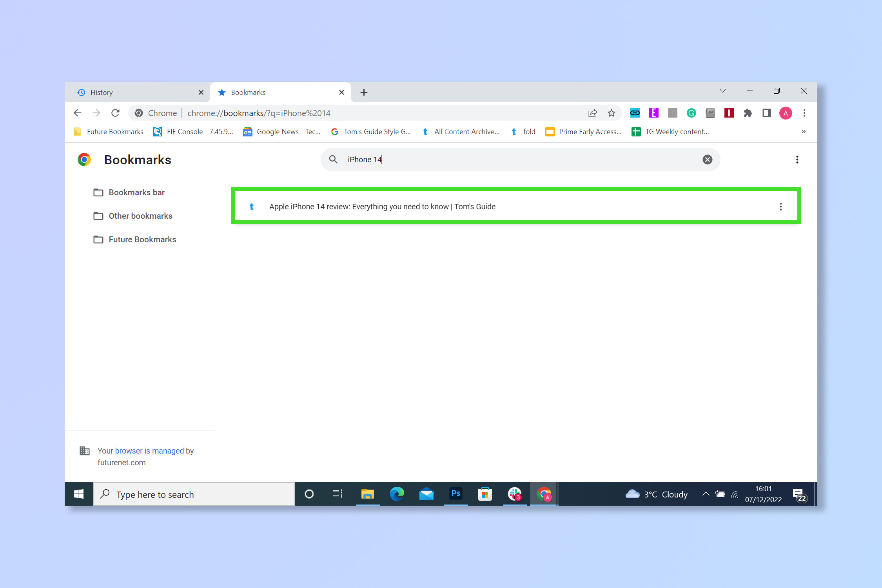
Task: Click the LastPass extension icon
Action: click(728, 113)
